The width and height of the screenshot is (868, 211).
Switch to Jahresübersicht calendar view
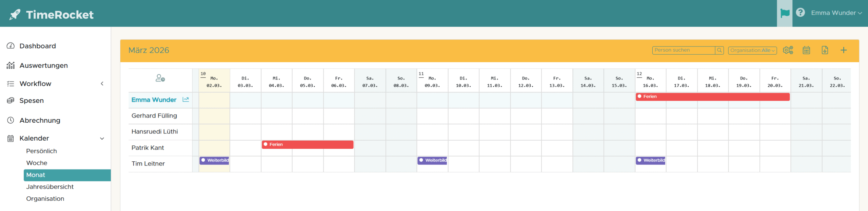point(50,187)
